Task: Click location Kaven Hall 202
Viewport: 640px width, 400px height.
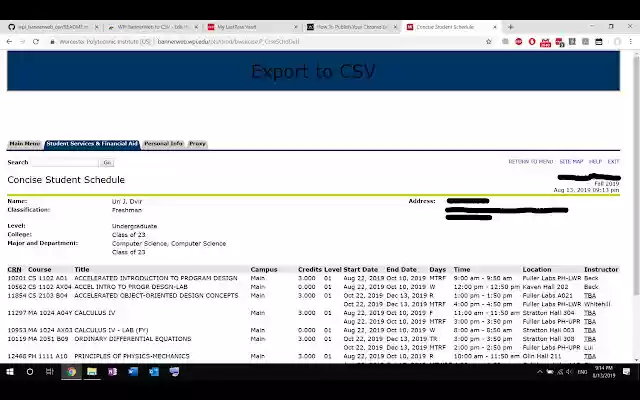Action: [x=545, y=287]
